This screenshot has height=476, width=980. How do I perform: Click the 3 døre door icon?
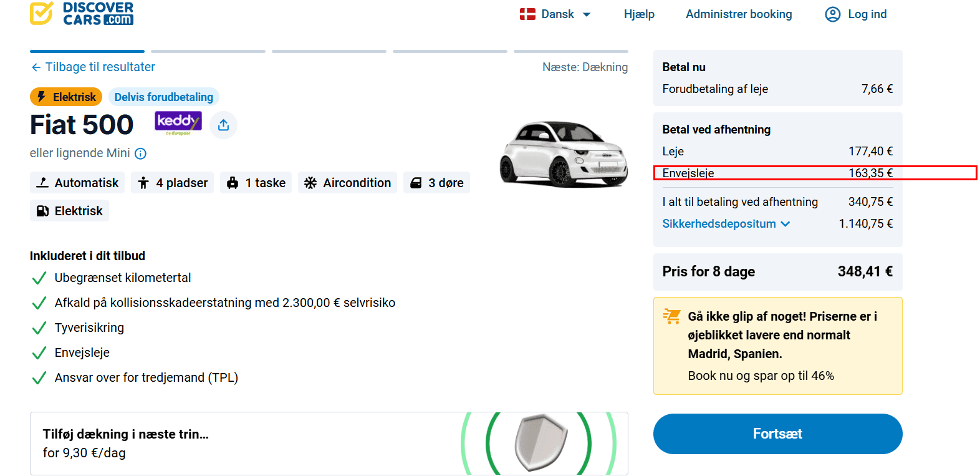416,183
